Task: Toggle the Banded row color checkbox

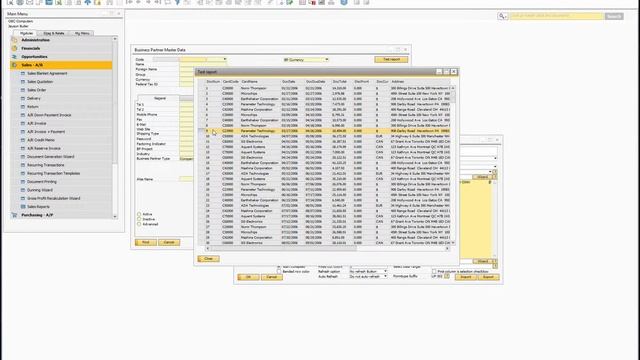Action: 279,271
